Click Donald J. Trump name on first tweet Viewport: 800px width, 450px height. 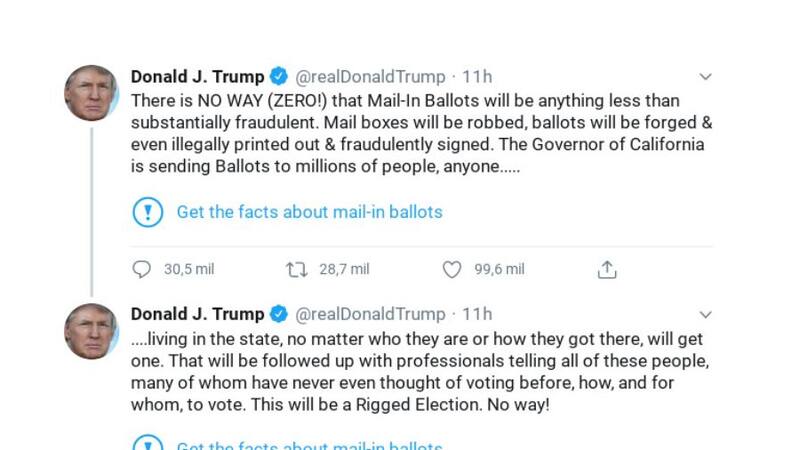click(x=198, y=77)
